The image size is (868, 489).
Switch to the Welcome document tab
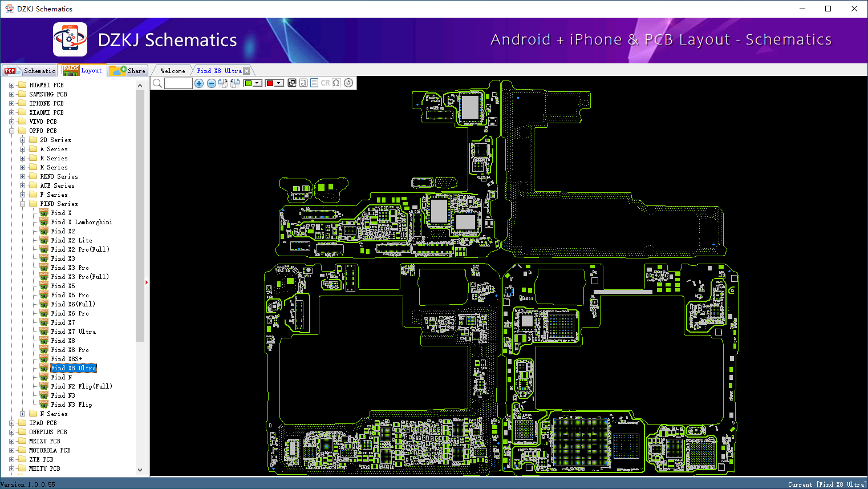(x=173, y=71)
